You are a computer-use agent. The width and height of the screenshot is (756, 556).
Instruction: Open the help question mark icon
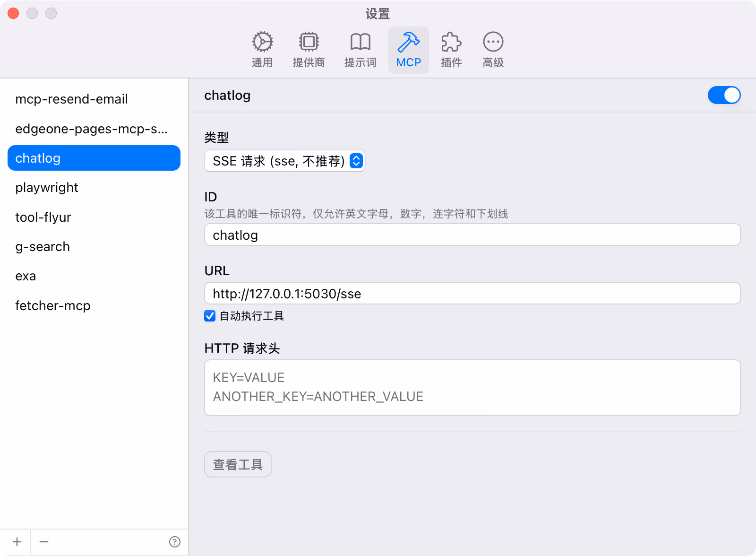tap(175, 542)
